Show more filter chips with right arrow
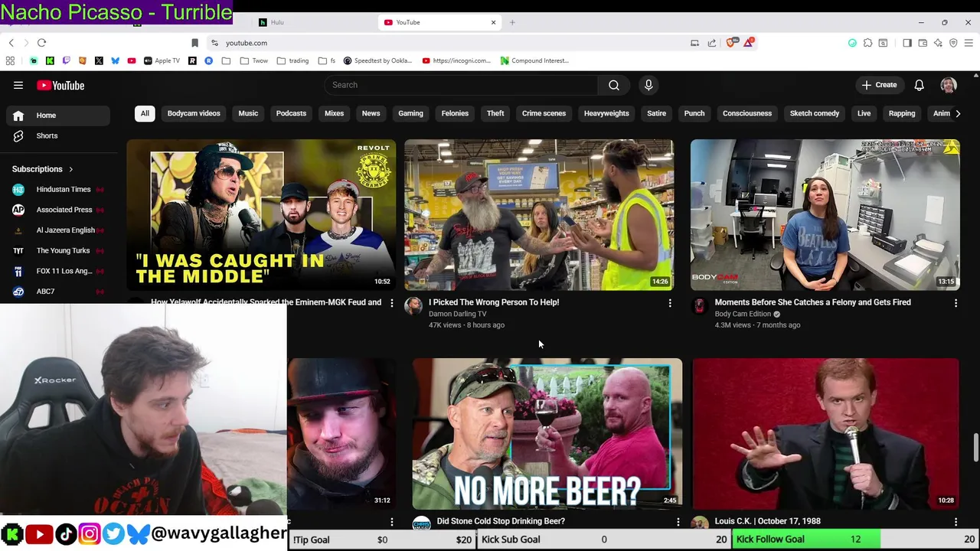The height and width of the screenshot is (551, 980). (957, 113)
